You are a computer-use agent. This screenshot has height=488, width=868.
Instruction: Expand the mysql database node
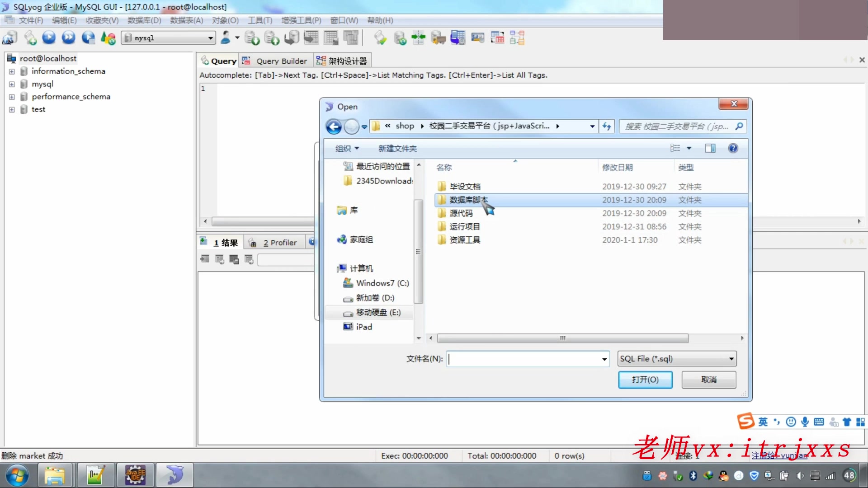[11, 84]
